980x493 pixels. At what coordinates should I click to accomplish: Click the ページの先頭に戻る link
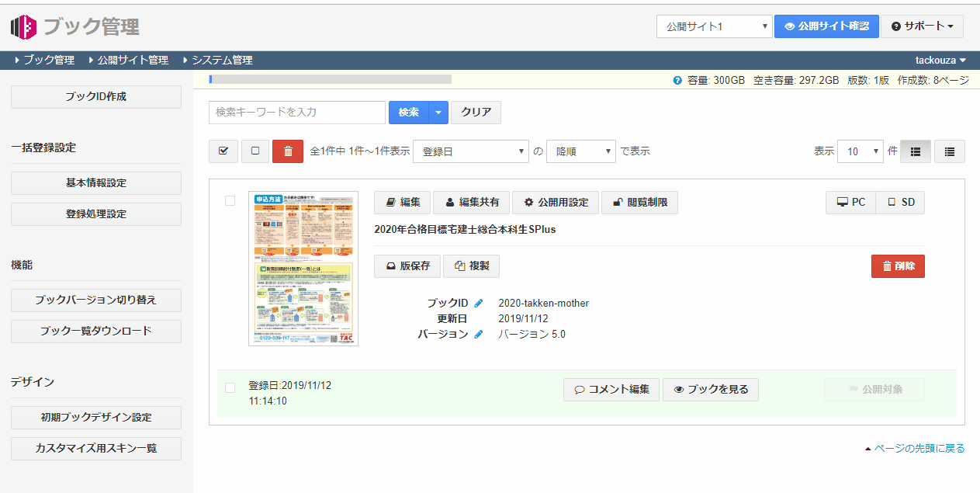[915, 449]
